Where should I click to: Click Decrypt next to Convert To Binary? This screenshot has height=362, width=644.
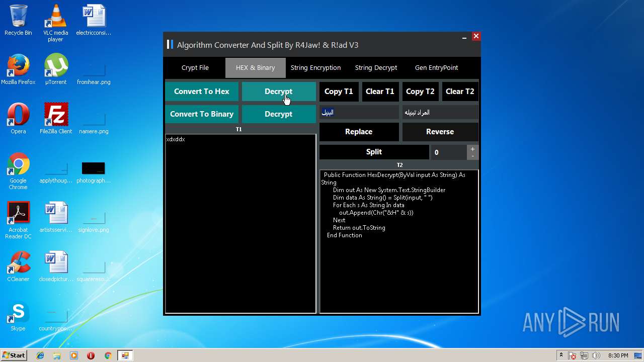pos(278,114)
